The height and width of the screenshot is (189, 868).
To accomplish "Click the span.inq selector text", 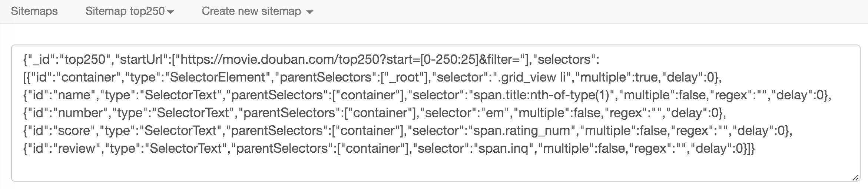I will click(x=503, y=148).
